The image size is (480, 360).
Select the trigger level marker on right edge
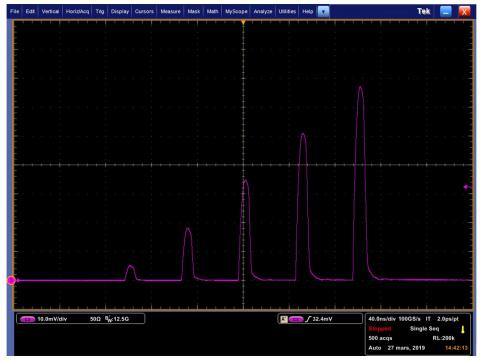[467, 187]
